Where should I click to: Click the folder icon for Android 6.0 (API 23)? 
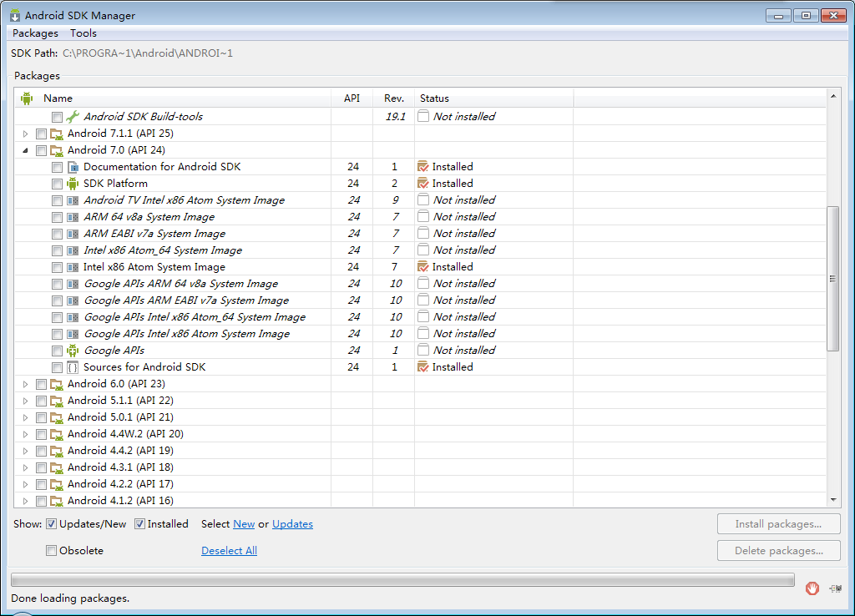pyautogui.click(x=57, y=384)
